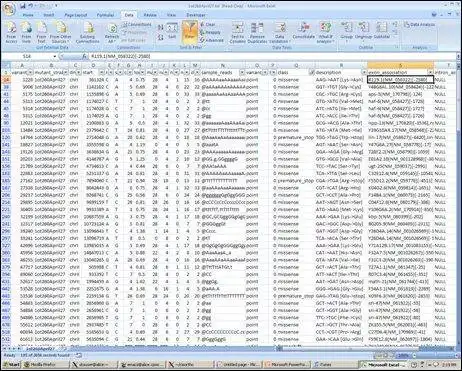Image resolution: width=462 pixels, height=371 pixels.
Task: Click the Connections button in ribbon
Action: (137, 24)
